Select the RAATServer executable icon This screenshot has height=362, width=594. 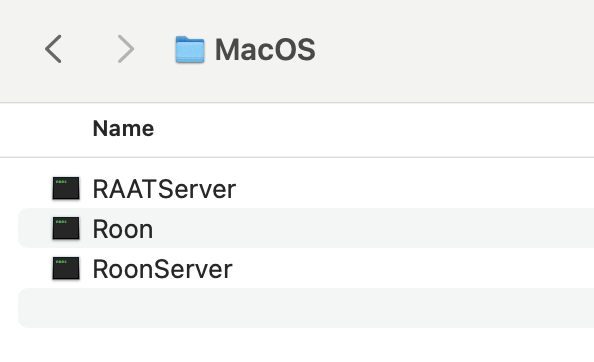[66, 188]
